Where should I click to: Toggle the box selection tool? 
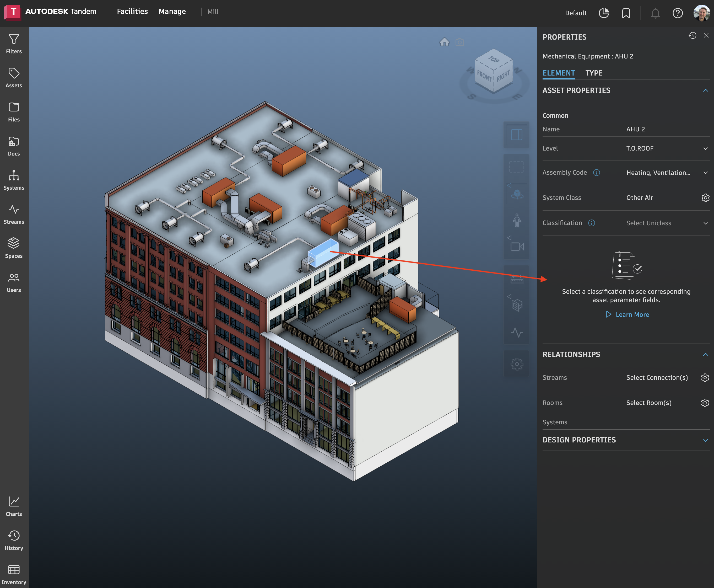516,167
